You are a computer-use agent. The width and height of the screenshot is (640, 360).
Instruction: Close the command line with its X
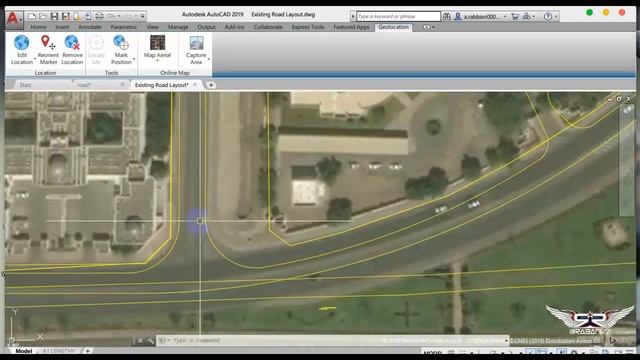[140, 340]
